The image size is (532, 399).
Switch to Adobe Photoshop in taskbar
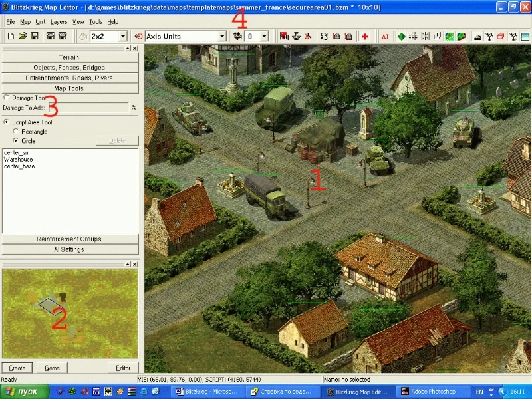pos(433,392)
